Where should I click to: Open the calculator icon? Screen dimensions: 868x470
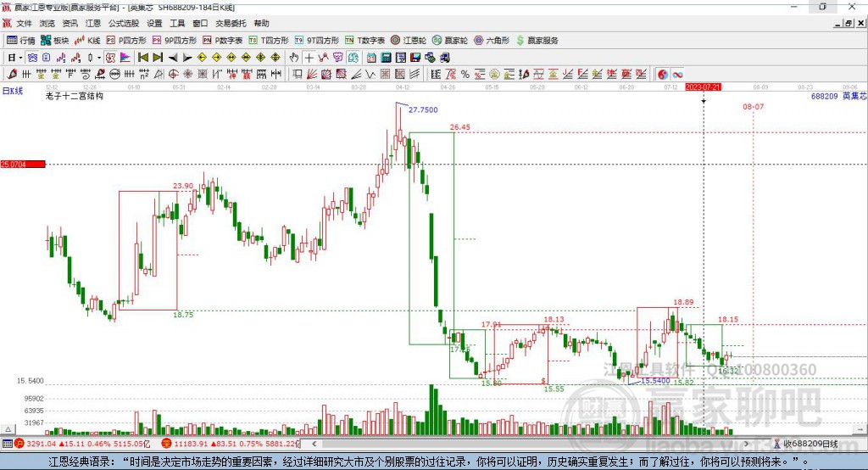(x=386, y=58)
